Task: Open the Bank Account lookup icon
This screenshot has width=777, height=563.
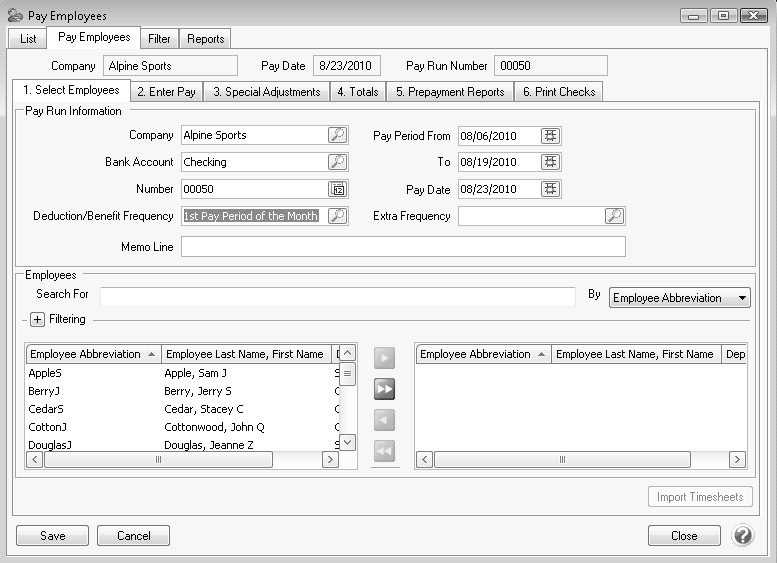Action: pyautogui.click(x=338, y=162)
